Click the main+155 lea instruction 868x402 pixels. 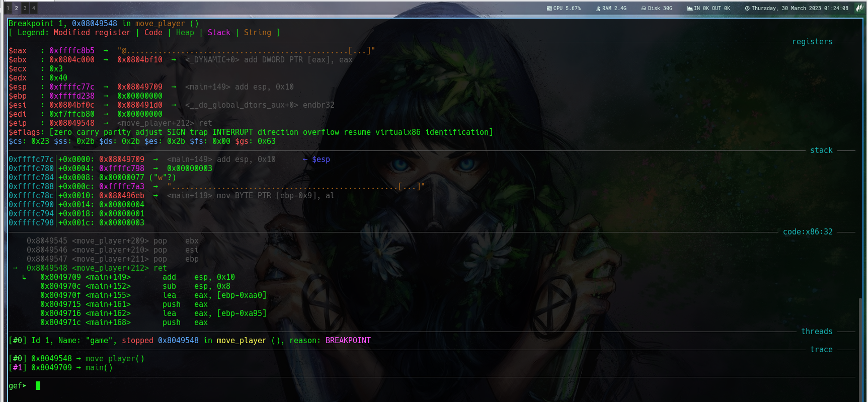tap(153, 295)
